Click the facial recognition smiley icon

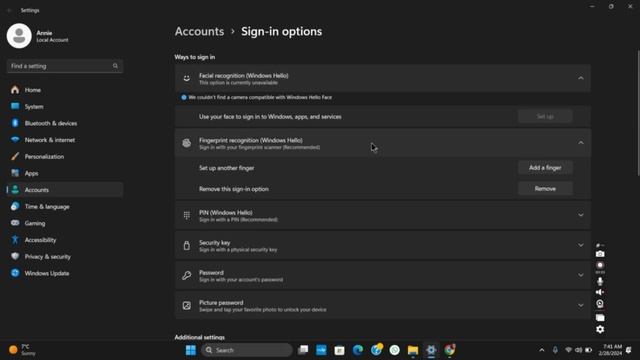pyautogui.click(x=187, y=78)
